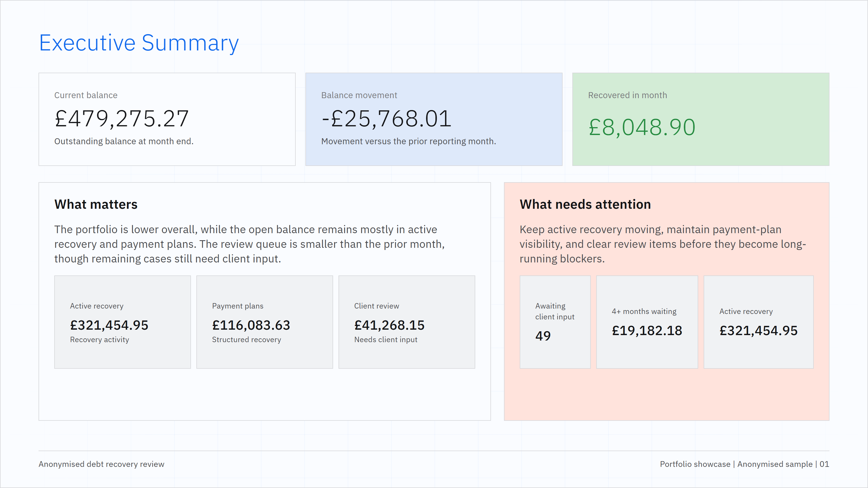Click the green £8,048.90 figure
Image resolution: width=868 pixels, height=488 pixels.
point(642,127)
